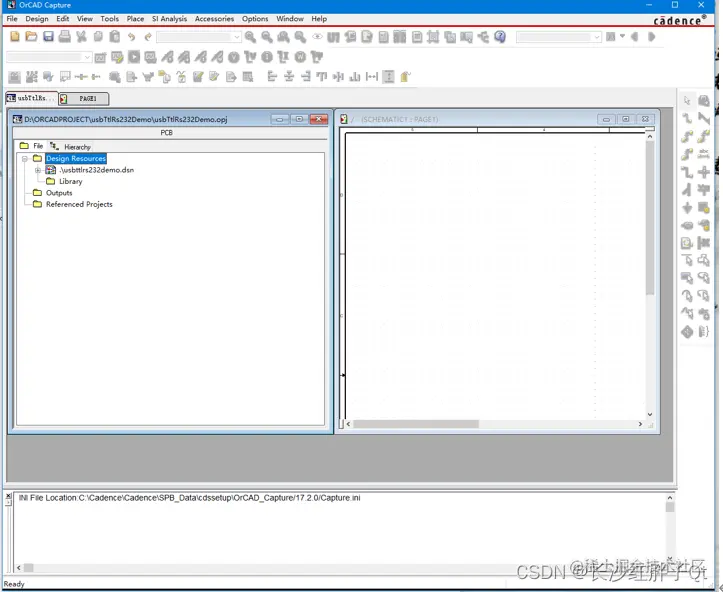
Task: Switch to the PAGE1 document tab
Action: click(x=84, y=99)
